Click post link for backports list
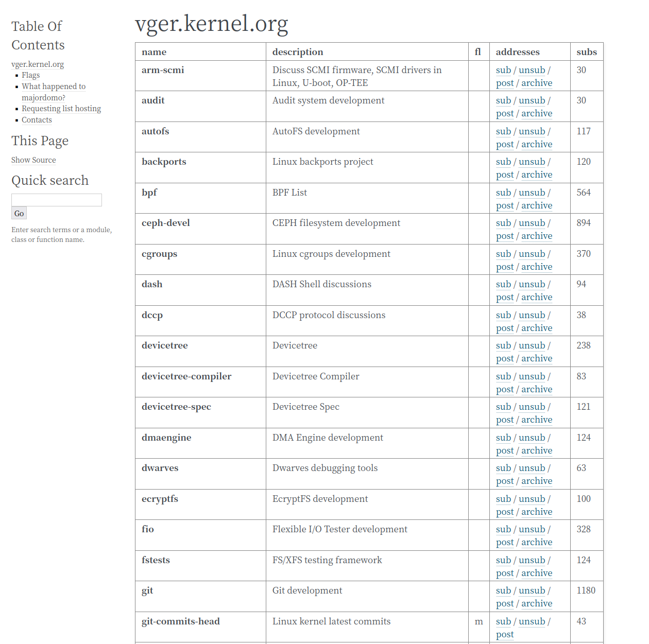This screenshot has width=649, height=644. [x=505, y=175]
